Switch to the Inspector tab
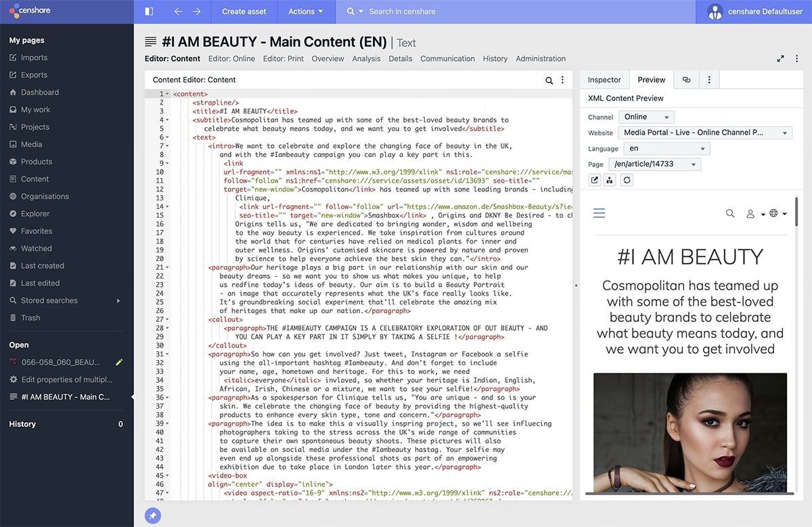 pyautogui.click(x=604, y=80)
